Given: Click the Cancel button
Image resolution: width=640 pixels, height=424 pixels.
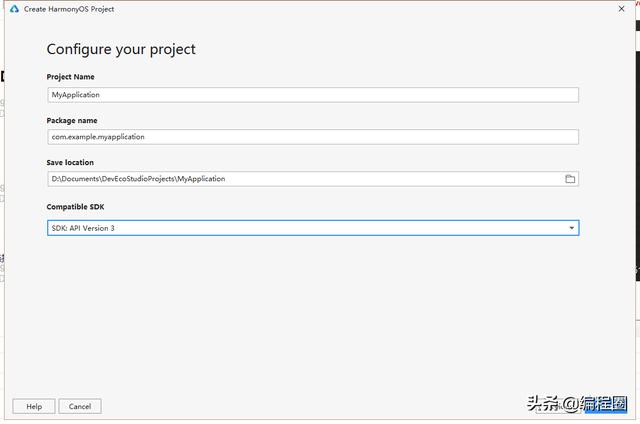Looking at the screenshot, I should [x=80, y=406].
